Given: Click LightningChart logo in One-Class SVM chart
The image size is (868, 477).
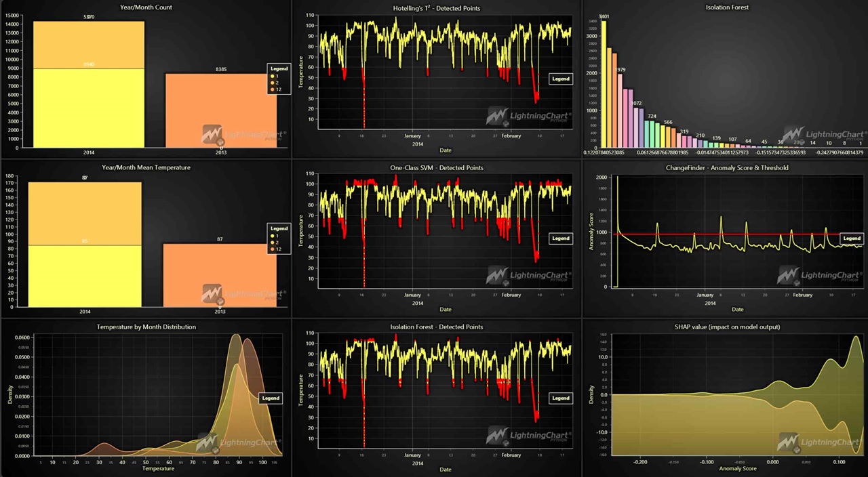Looking at the screenshot, I should click(x=529, y=276).
